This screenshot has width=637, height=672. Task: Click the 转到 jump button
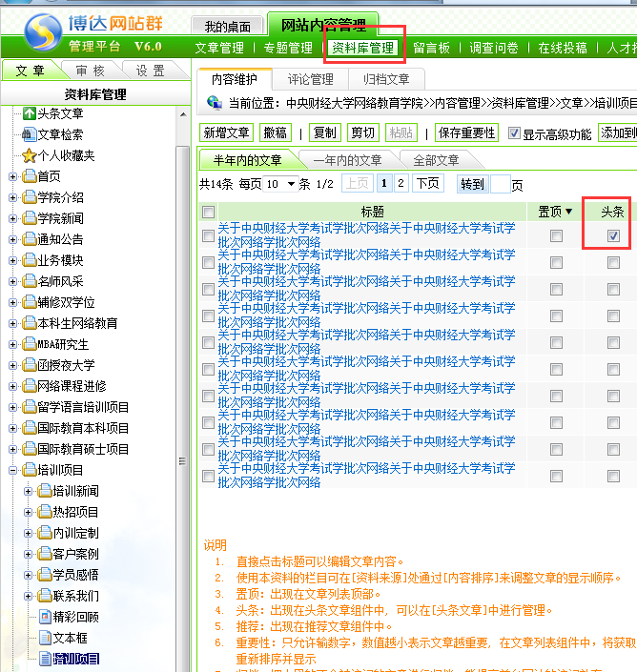[472, 184]
